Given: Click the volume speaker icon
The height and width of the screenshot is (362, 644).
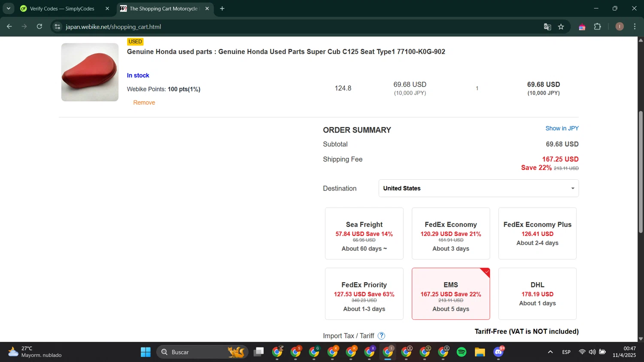Looking at the screenshot, I should point(592,352).
